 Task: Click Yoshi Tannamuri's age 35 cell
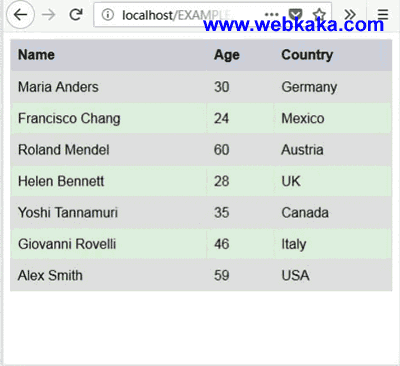click(x=240, y=212)
